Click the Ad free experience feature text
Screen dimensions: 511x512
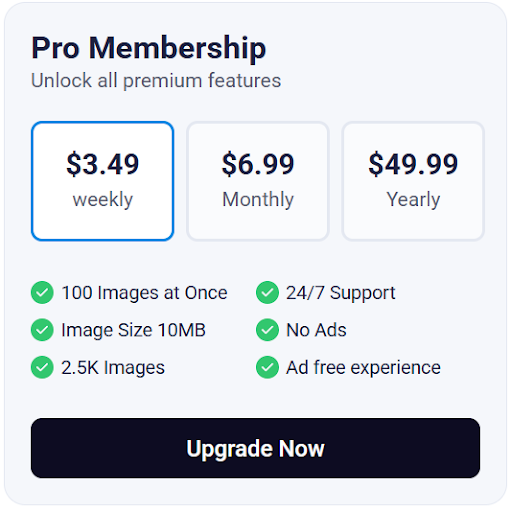pos(363,368)
